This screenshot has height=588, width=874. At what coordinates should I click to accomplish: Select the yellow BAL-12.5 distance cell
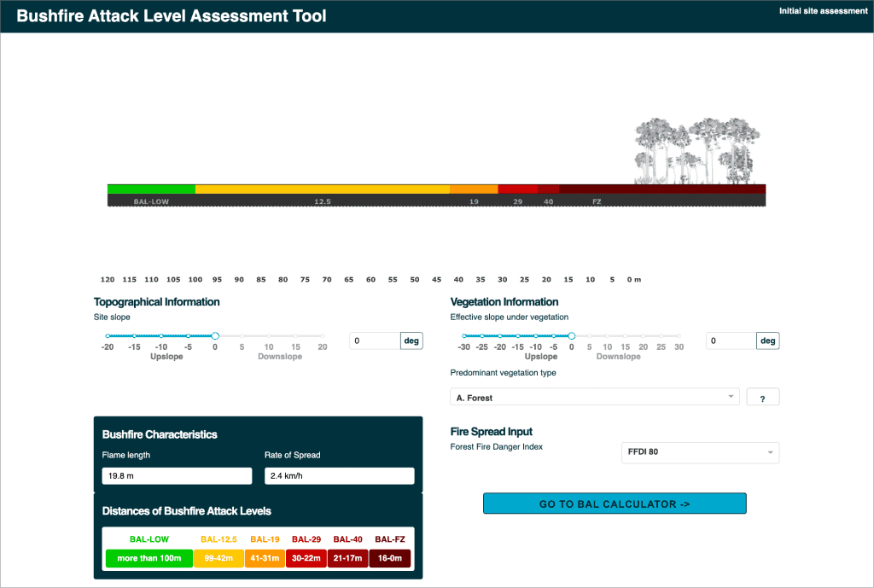click(220, 558)
